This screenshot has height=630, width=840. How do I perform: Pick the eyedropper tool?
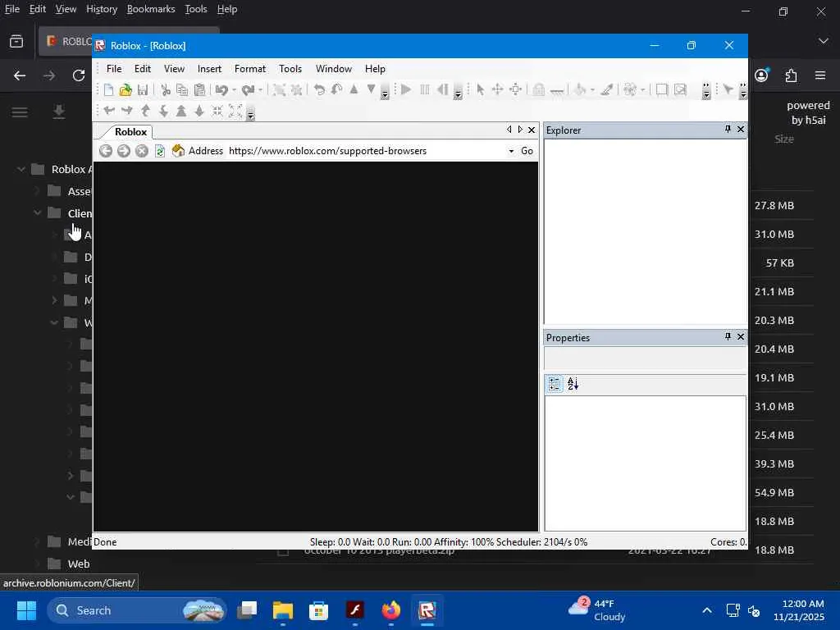tap(607, 90)
